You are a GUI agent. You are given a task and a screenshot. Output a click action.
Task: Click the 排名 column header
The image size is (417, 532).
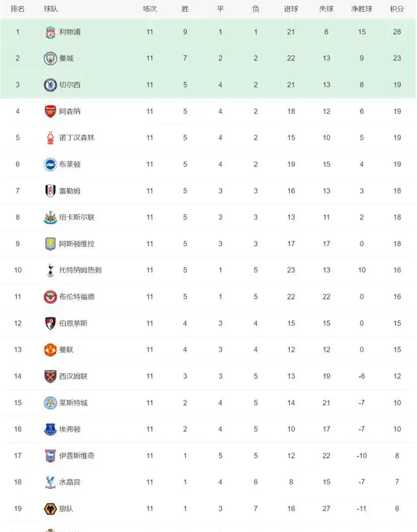18,9
